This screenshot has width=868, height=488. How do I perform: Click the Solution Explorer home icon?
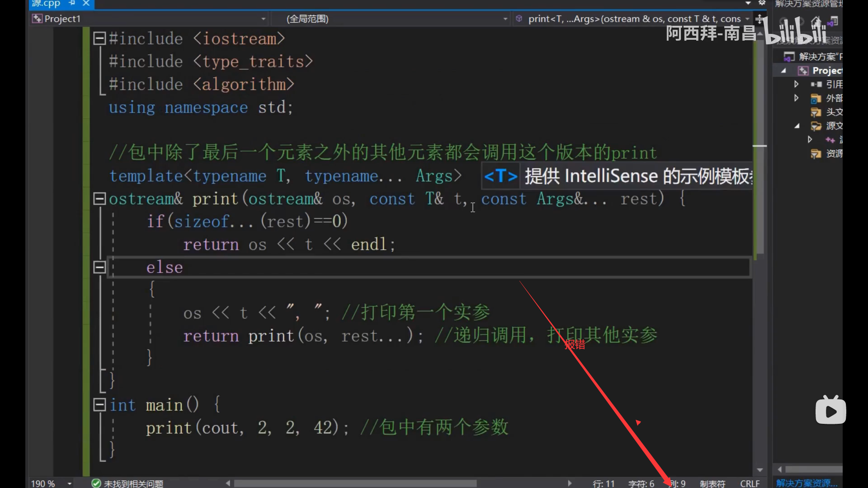point(816,21)
